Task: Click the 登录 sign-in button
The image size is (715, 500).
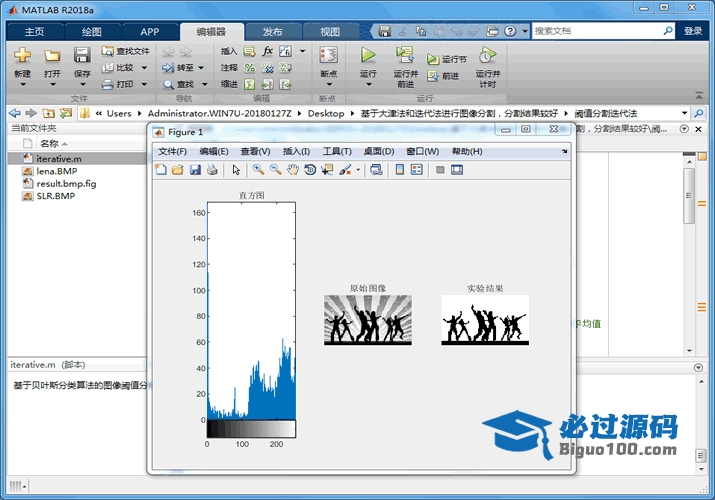Action: click(x=693, y=31)
